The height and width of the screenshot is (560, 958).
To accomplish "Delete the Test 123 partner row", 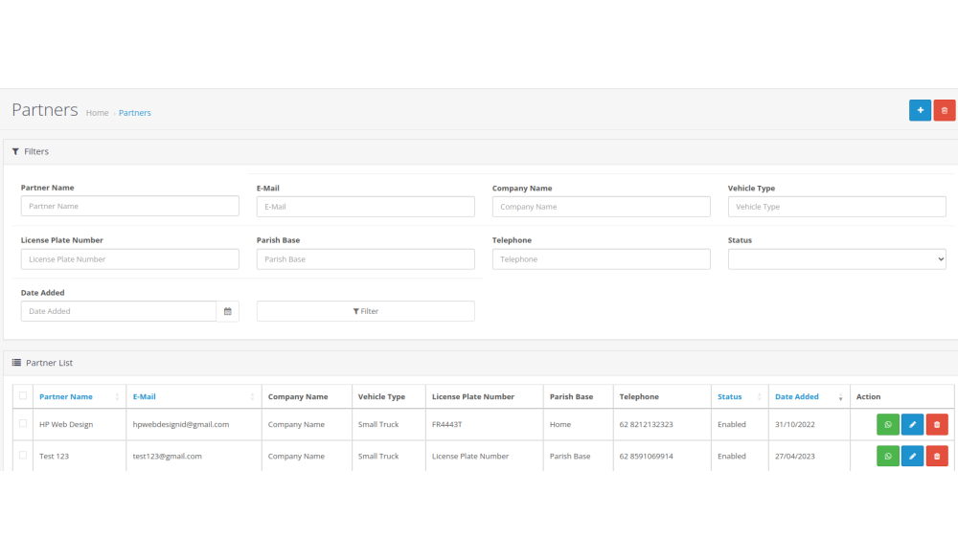I will click(x=937, y=457).
